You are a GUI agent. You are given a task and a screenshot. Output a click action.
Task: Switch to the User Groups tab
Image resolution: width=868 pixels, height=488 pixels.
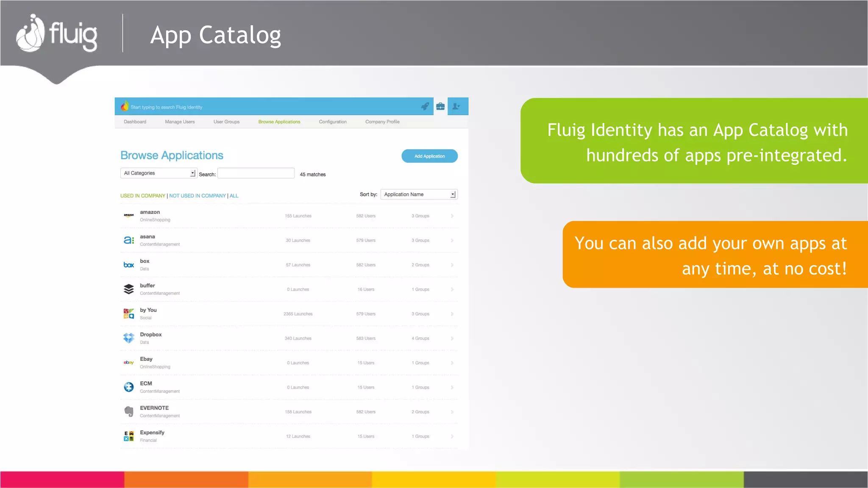[x=226, y=122]
